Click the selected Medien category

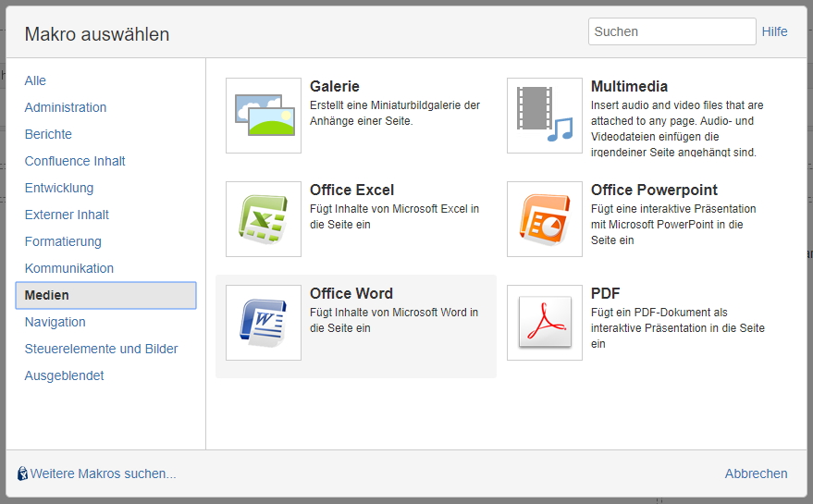(105, 296)
